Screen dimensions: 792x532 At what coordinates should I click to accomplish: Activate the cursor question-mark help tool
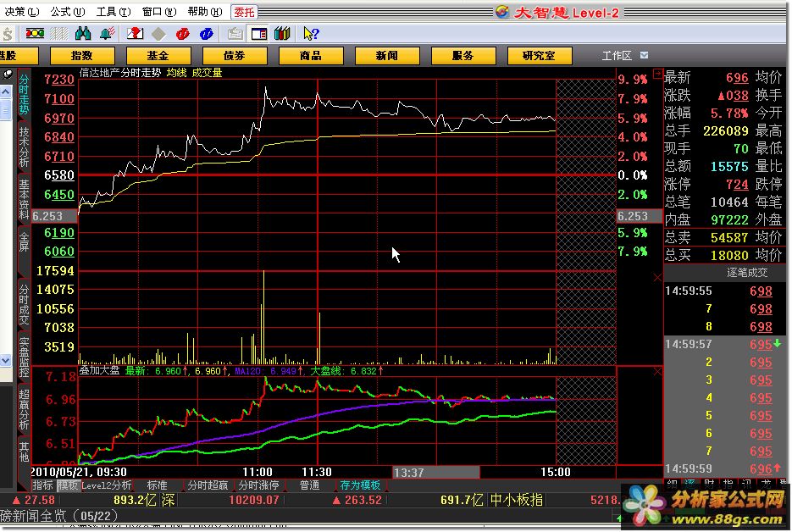[311, 34]
